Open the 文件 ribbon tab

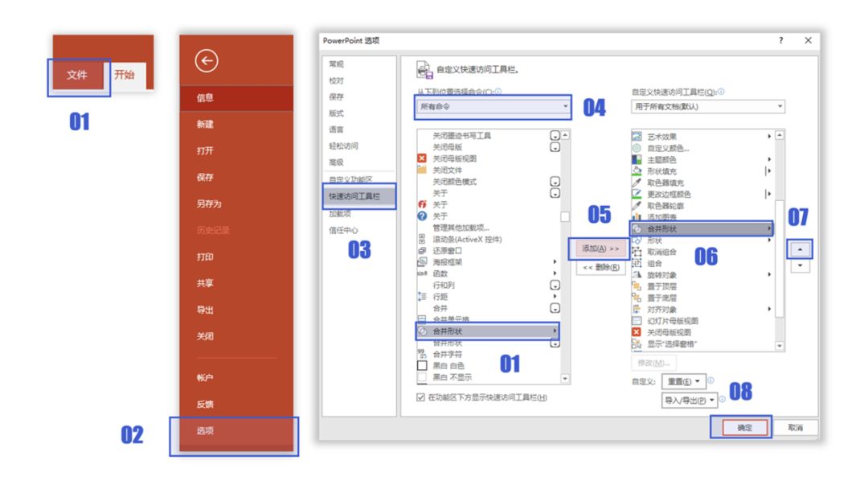[77, 75]
